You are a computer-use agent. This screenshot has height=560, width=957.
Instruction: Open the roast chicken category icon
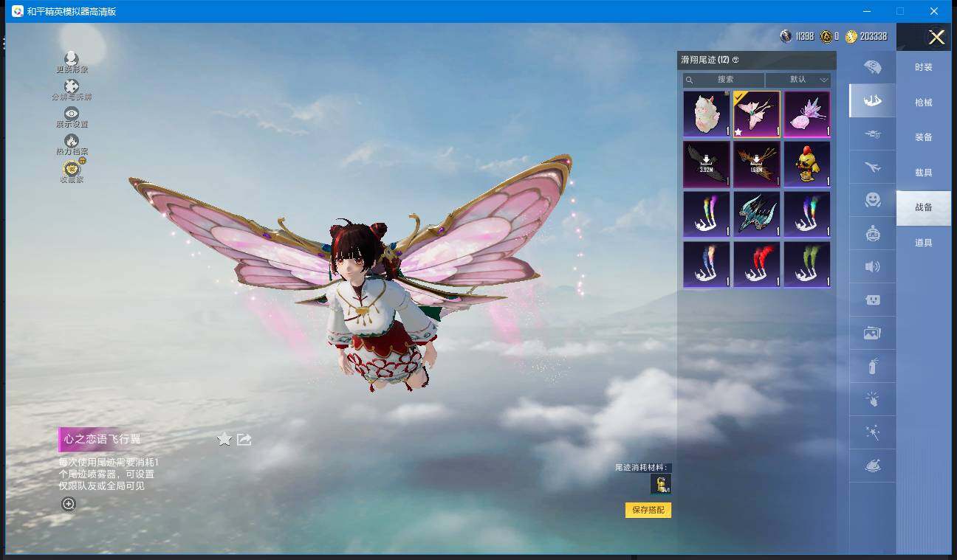pyautogui.click(x=872, y=466)
